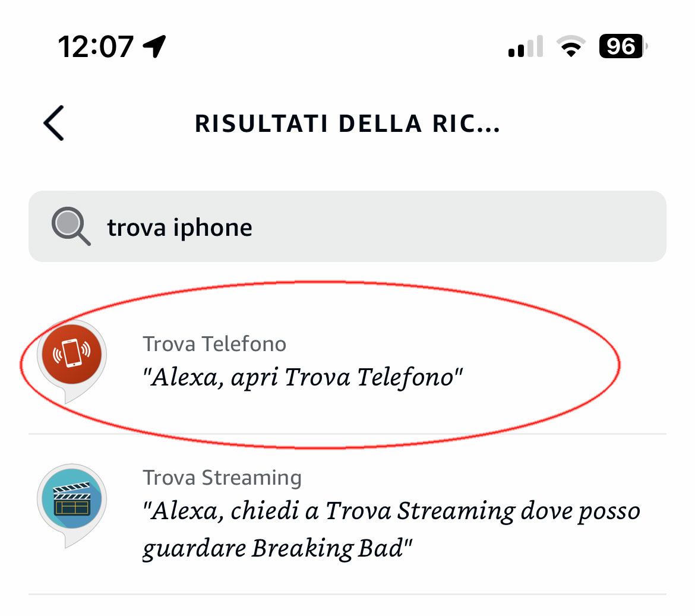The image size is (695, 616).
Task: Tap the 12:07 clock in status bar
Action: (x=95, y=46)
